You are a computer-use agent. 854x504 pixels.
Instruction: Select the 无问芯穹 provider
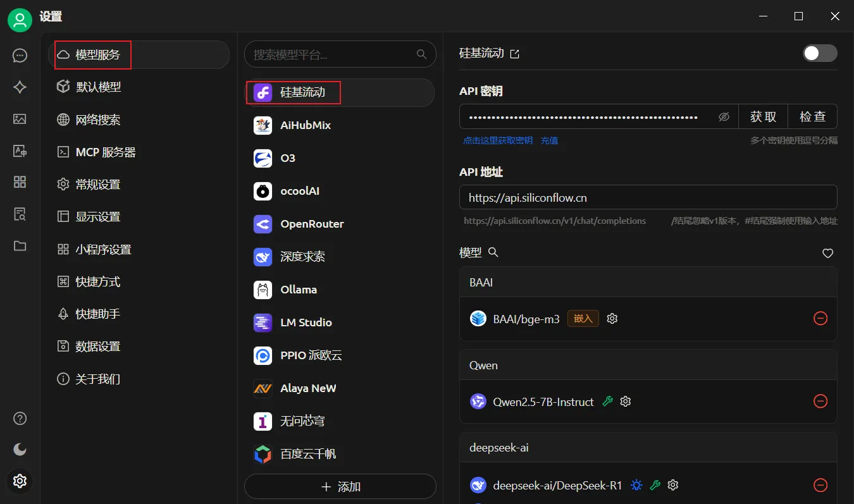(x=340, y=421)
